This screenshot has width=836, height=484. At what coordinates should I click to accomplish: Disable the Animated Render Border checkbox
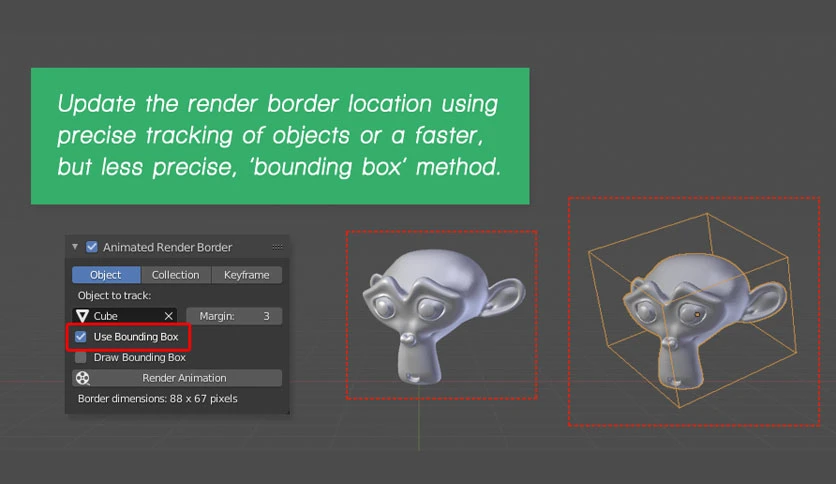tap(92, 247)
